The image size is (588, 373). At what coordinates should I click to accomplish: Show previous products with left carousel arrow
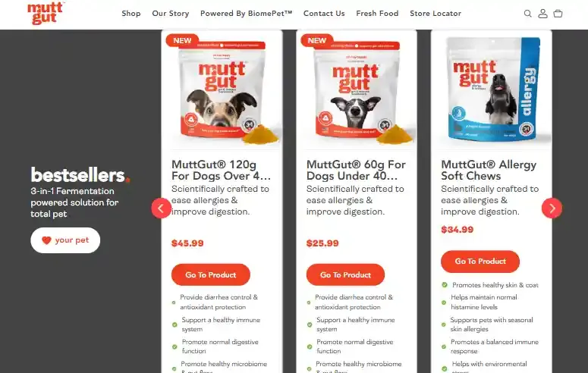[162, 208]
